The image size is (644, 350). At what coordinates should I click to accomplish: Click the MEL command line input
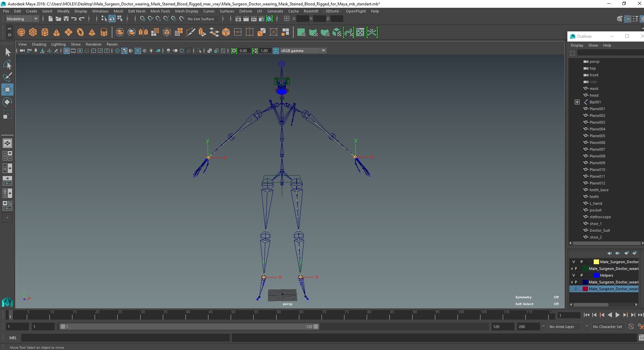(125, 338)
